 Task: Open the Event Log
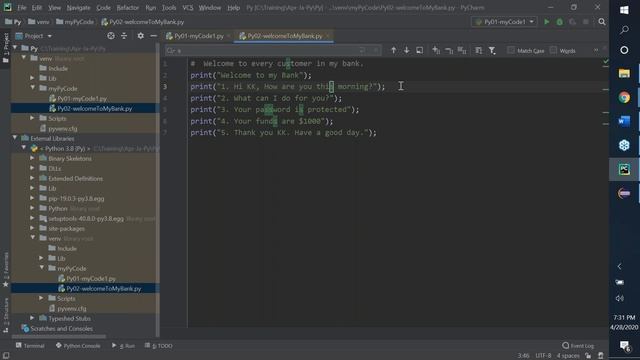578,346
